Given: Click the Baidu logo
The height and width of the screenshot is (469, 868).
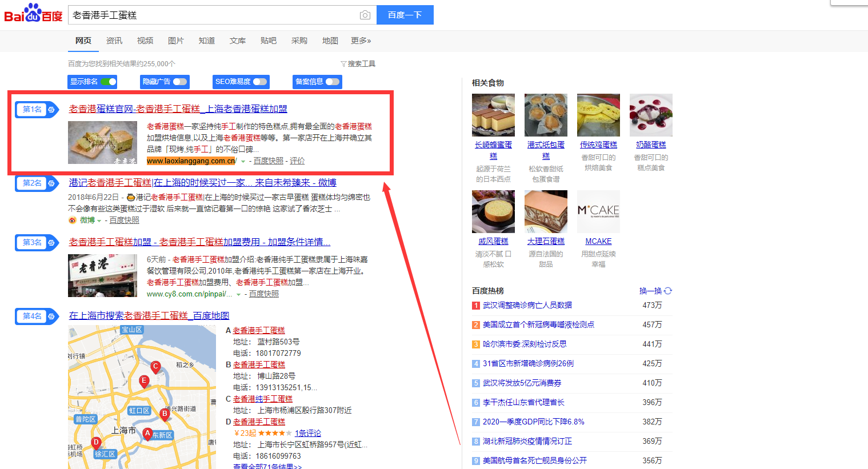Looking at the screenshot, I should [33, 14].
